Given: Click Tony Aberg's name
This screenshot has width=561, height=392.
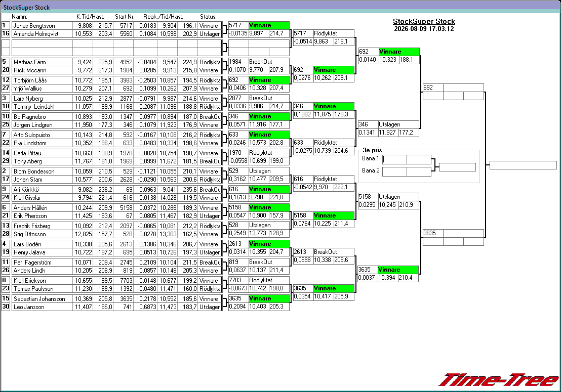Looking at the screenshot, I should [x=42, y=161].
